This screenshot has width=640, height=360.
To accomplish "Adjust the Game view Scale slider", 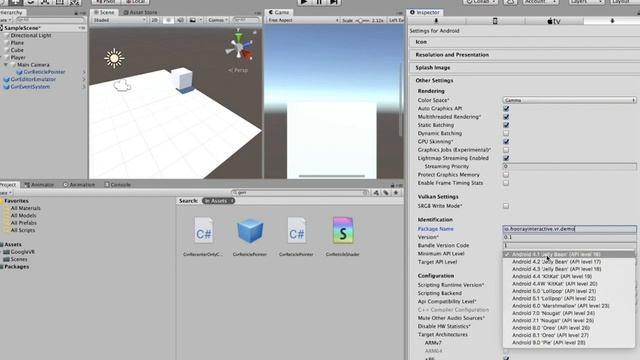I will click(x=363, y=20).
